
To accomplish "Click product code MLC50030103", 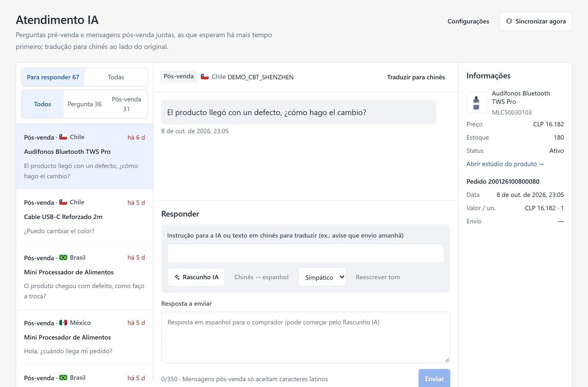I will 512,112.
